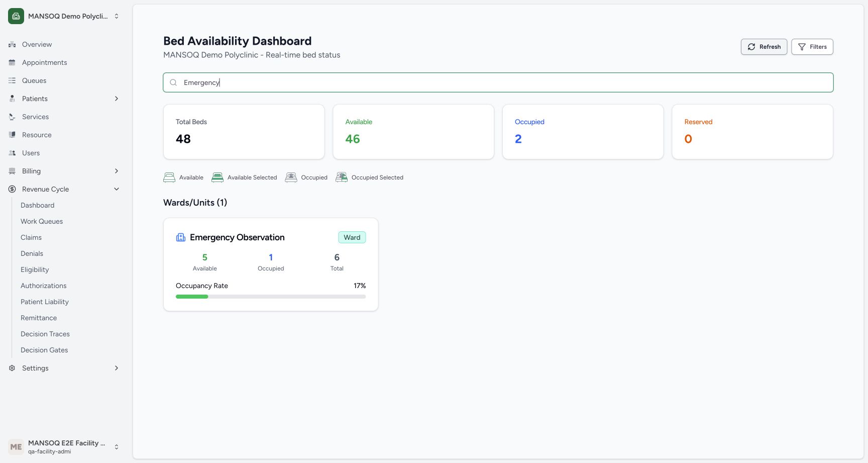Image resolution: width=868 pixels, height=463 pixels.
Task: Click the Queues list icon
Action: (12, 80)
